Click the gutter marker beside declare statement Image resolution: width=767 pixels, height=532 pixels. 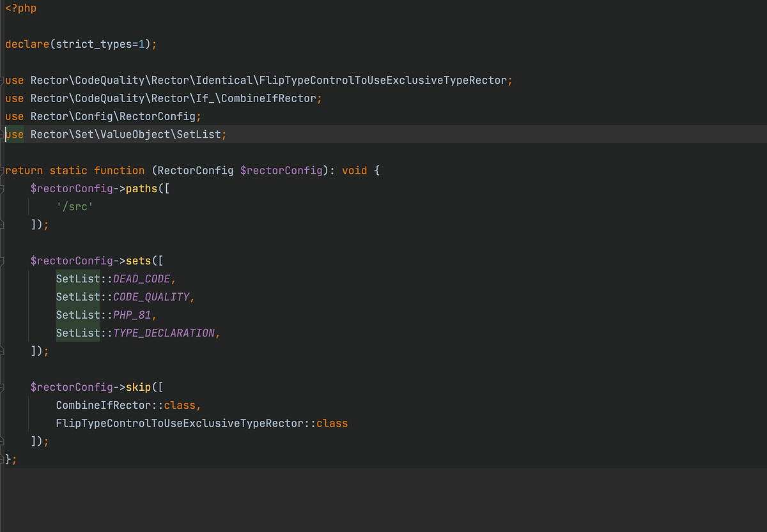click(x=3, y=43)
